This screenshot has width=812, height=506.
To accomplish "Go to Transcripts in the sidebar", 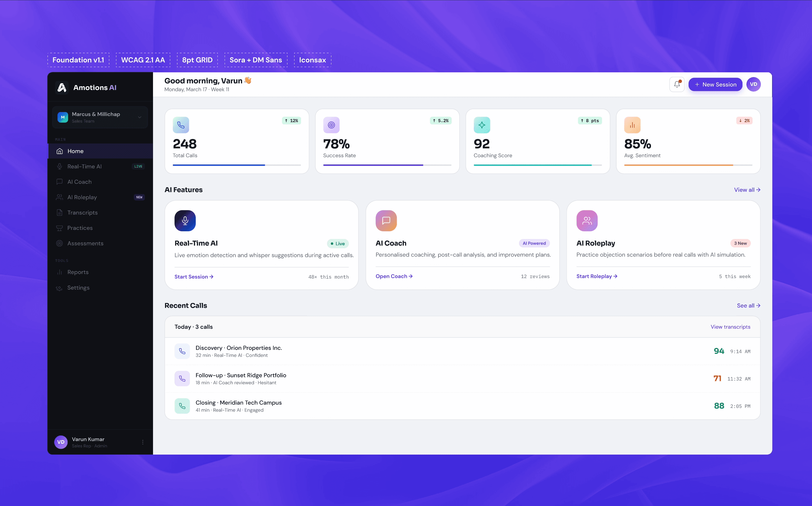I will click(x=82, y=213).
